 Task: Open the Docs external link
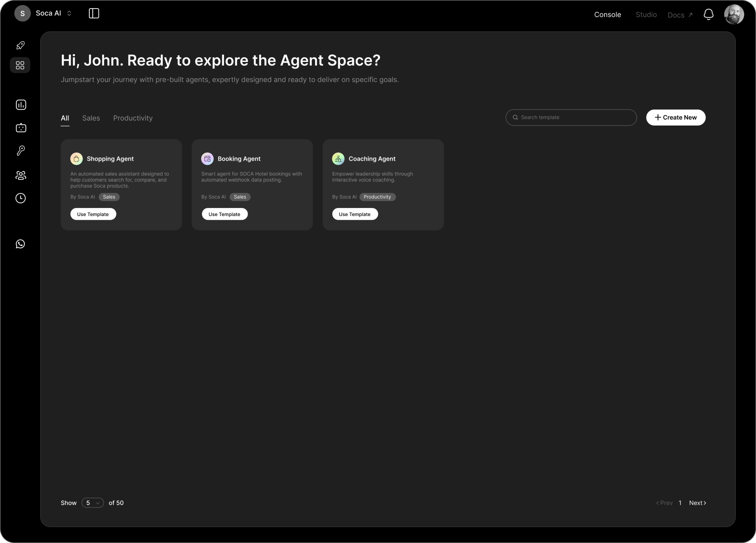click(679, 15)
